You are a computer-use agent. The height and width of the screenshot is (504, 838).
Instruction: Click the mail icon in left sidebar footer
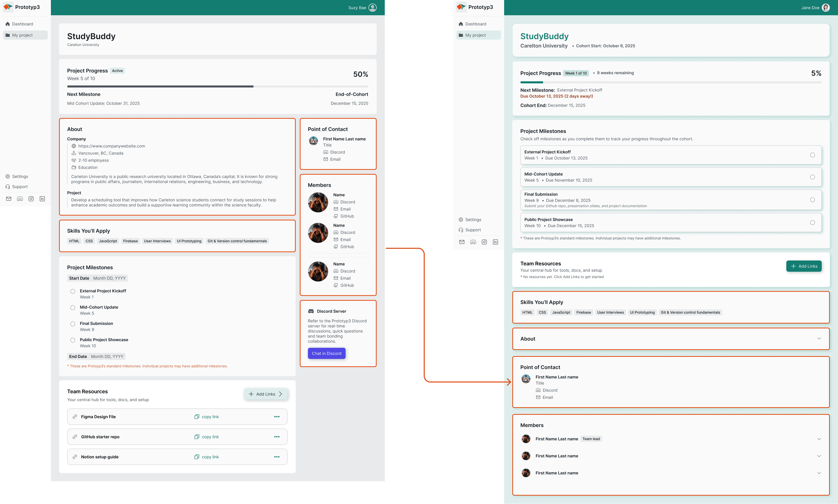click(x=9, y=199)
